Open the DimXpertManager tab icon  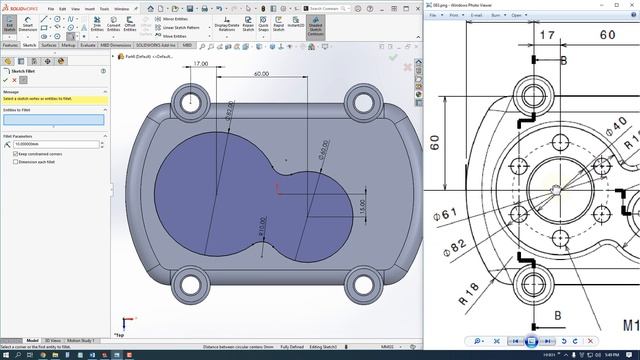coord(48,61)
